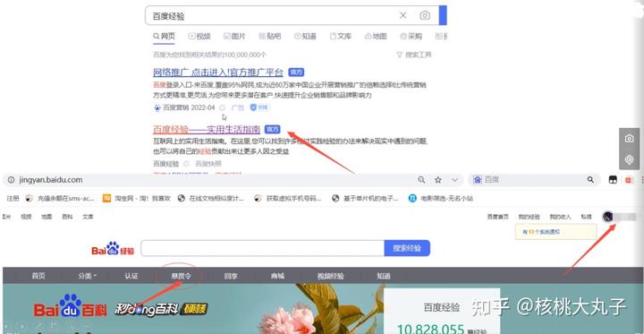This screenshot has height=334, width=644.
Task: Open the 地图 search tab
Action: (376, 37)
